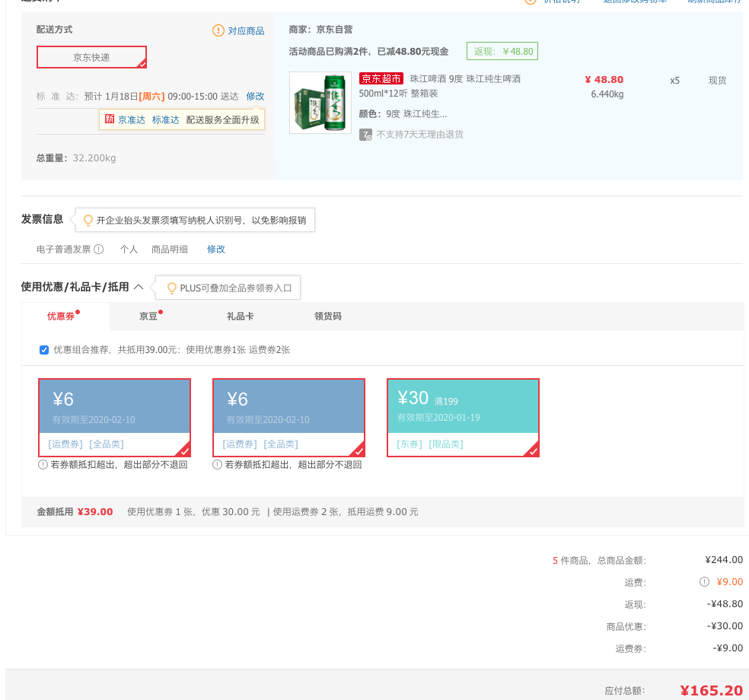This screenshot has width=749, height=700.
Task: Click the 商品优惠 -¥30.00 value
Action: pyautogui.click(x=725, y=626)
